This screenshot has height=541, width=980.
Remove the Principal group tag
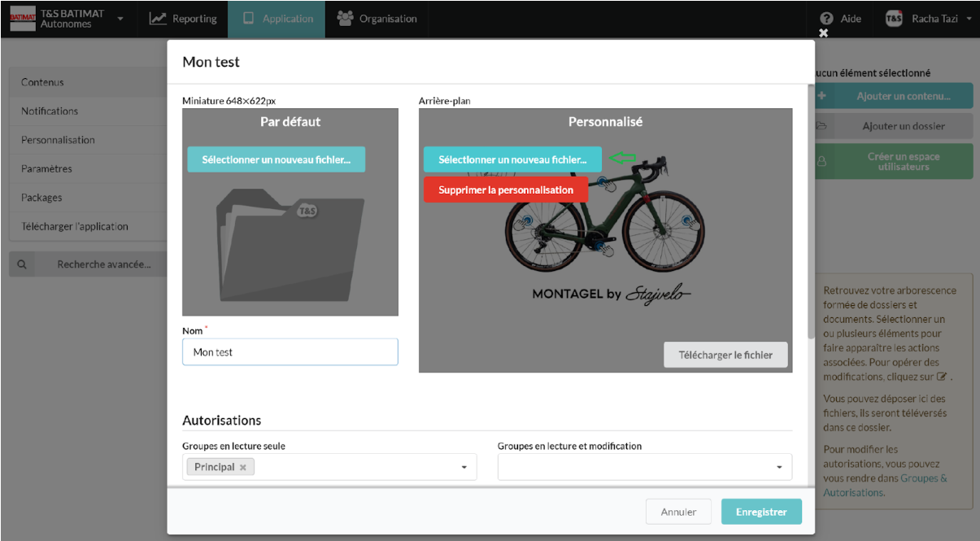242,467
